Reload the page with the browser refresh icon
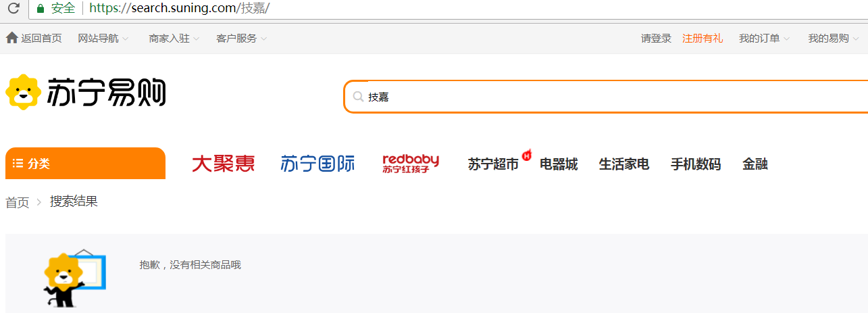 point(14,9)
